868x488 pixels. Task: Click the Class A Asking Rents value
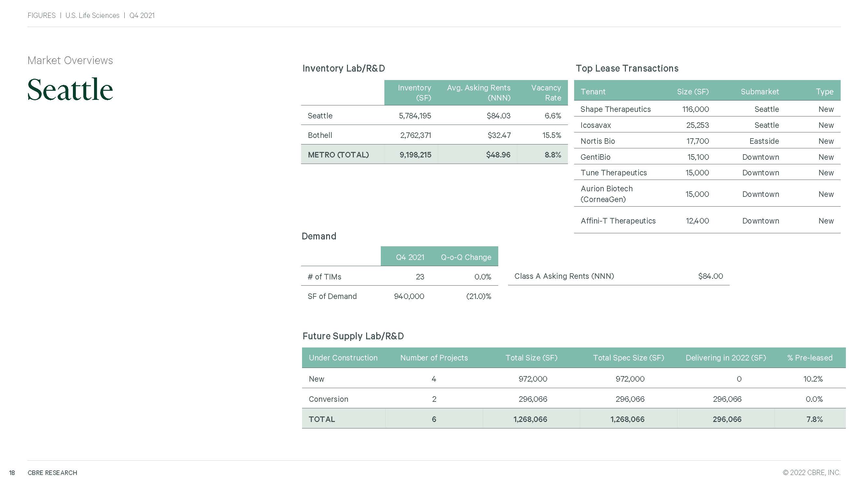(x=710, y=276)
